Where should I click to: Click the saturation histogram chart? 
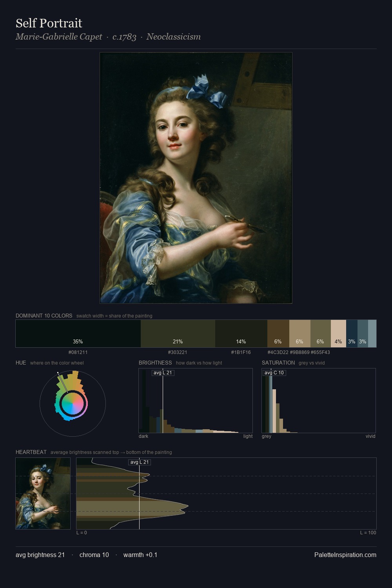[319, 401]
